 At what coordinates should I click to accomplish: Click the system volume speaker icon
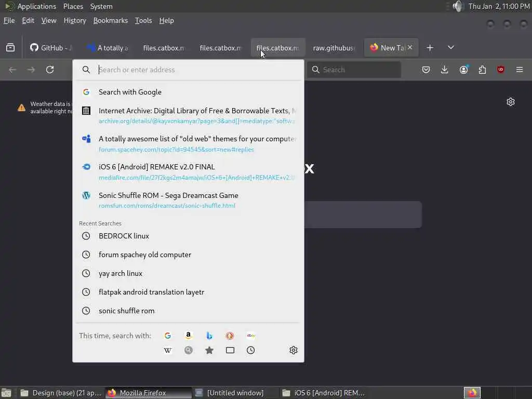458,6
